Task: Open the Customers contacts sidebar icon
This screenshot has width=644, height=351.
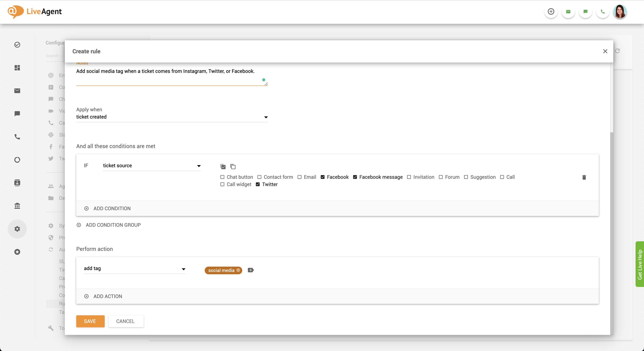Action: (x=17, y=183)
